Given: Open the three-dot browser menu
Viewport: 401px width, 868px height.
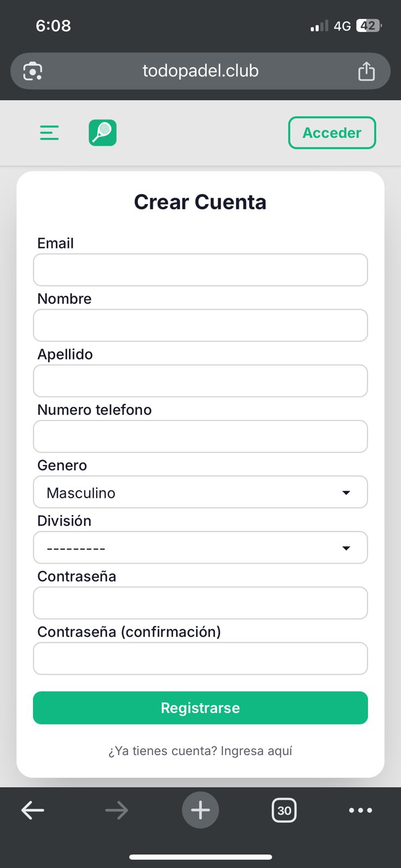Looking at the screenshot, I should pos(360,810).
